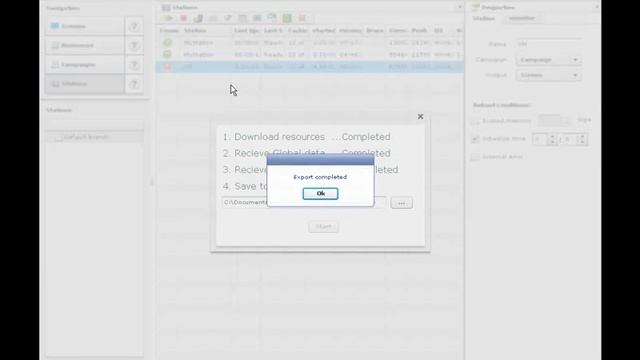Screen dimensions: 640x360
Task: Close the export steps dialog with X
Action: click(x=420, y=117)
